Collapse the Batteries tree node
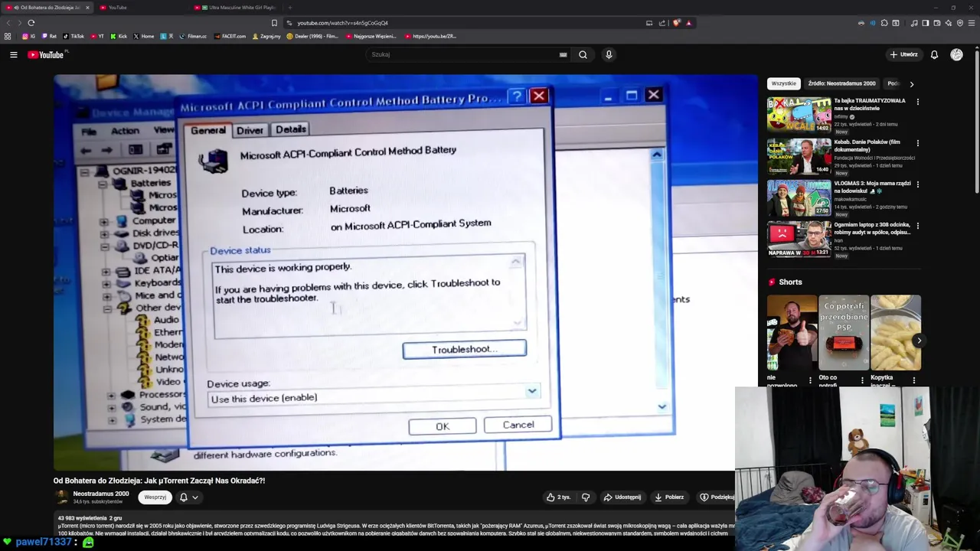Image resolution: width=980 pixels, height=551 pixels. click(x=102, y=184)
